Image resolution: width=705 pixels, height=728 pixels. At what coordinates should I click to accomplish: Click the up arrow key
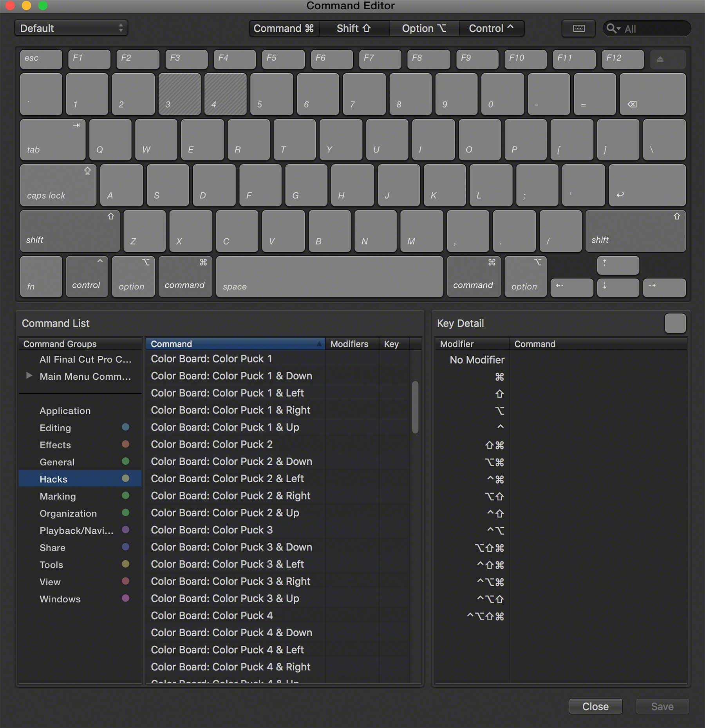(x=618, y=265)
